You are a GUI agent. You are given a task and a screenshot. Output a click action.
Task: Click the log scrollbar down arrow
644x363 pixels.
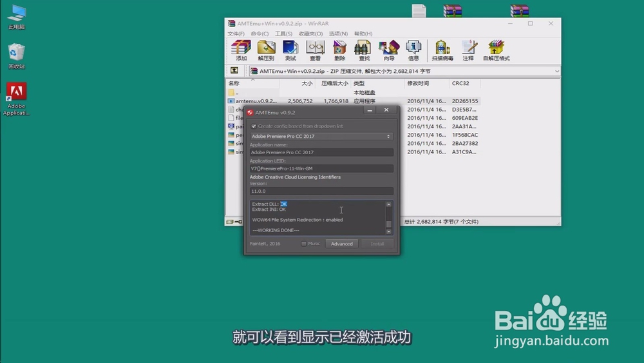point(388,231)
